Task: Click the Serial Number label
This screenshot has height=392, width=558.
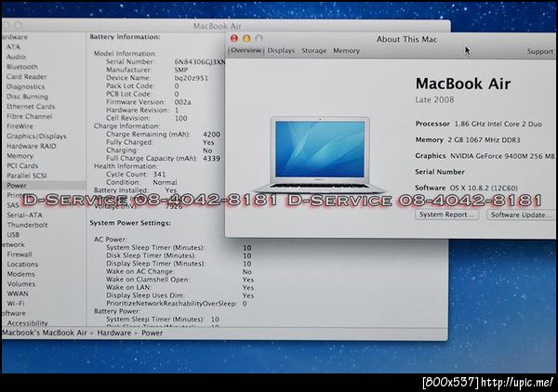Action: point(440,172)
